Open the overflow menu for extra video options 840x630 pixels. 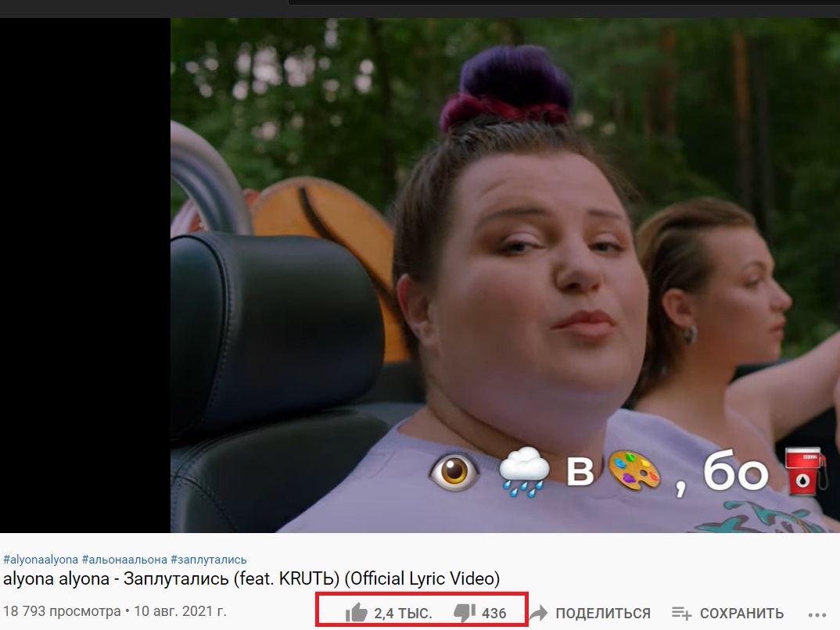(819, 614)
